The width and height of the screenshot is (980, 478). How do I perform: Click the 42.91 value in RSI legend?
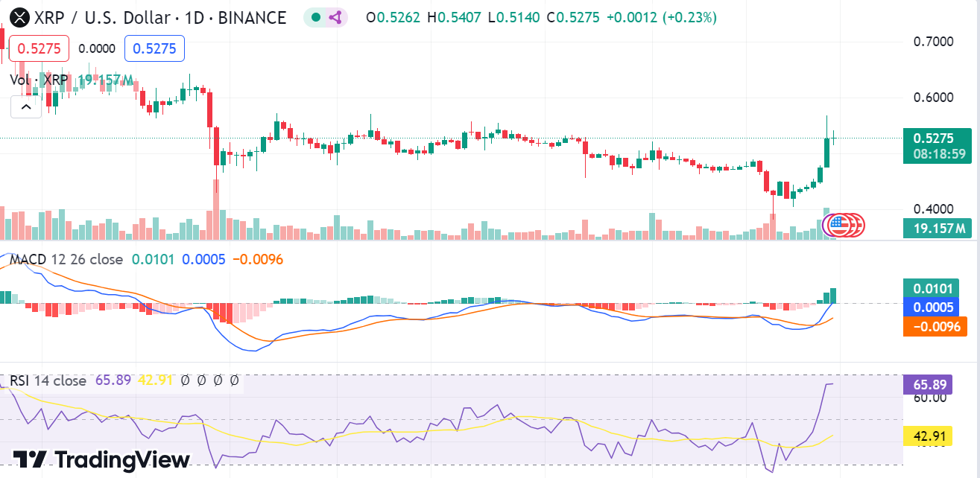[155, 380]
